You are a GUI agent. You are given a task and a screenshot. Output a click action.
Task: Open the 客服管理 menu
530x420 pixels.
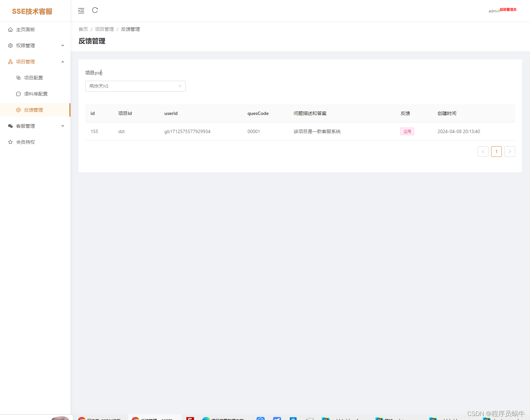pyautogui.click(x=35, y=126)
